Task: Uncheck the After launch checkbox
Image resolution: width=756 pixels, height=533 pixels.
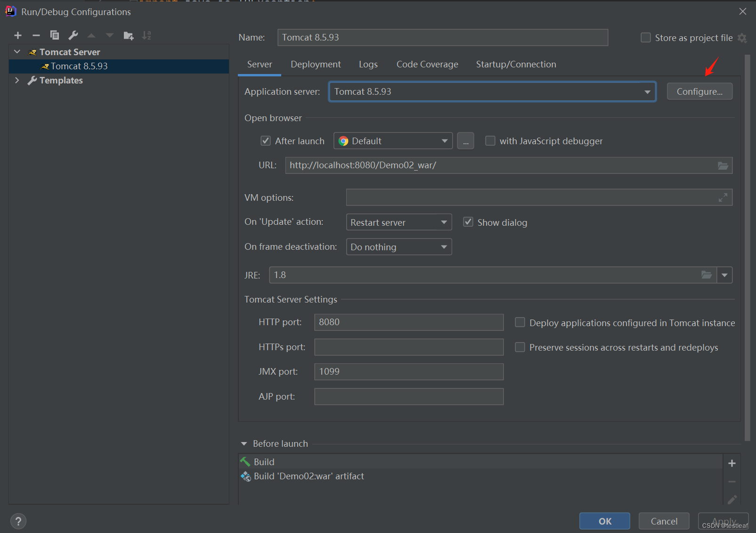Action: pos(266,141)
